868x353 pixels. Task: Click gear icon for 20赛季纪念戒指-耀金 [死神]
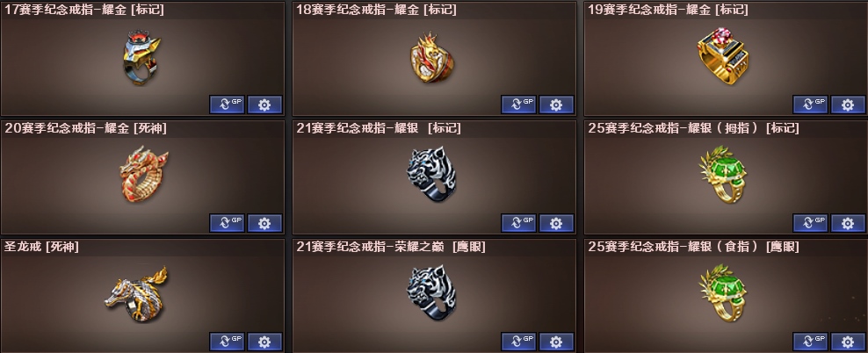click(x=264, y=223)
